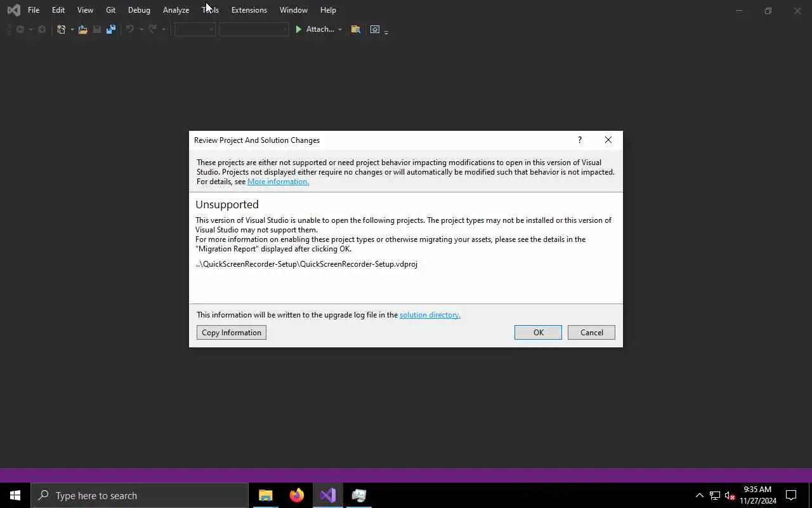Image resolution: width=812 pixels, height=508 pixels.
Task: Click the Visual Studio logo icon
Action: (13, 10)
